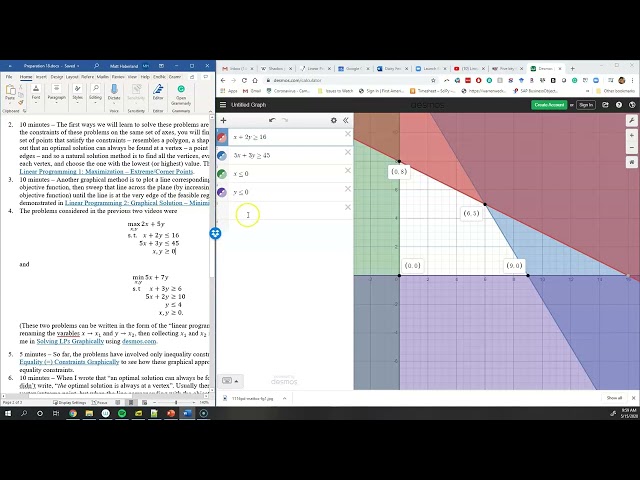Search in Word title bar
Viewport: 640px width, 480px height.
pyautogui.click(x=96, y=66)
